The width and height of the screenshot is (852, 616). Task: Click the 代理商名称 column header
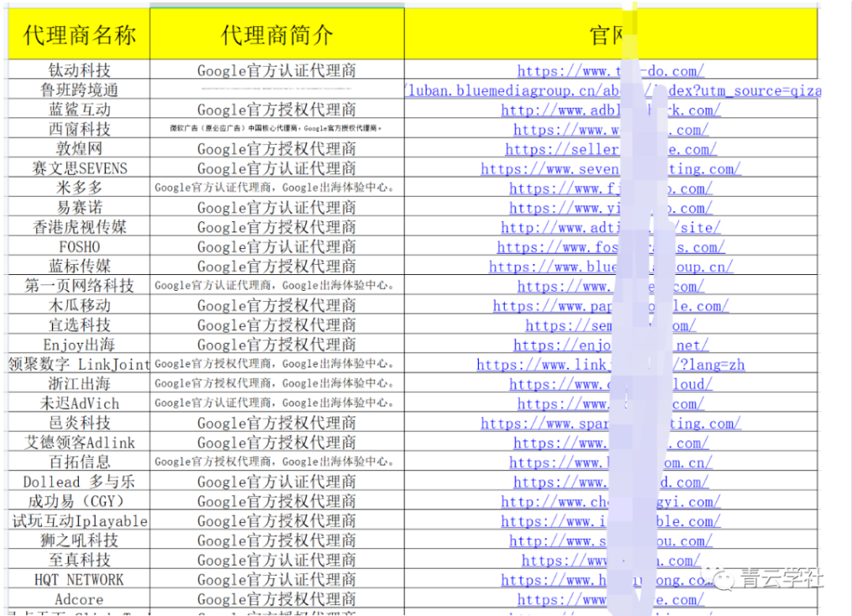coord(79,34)
